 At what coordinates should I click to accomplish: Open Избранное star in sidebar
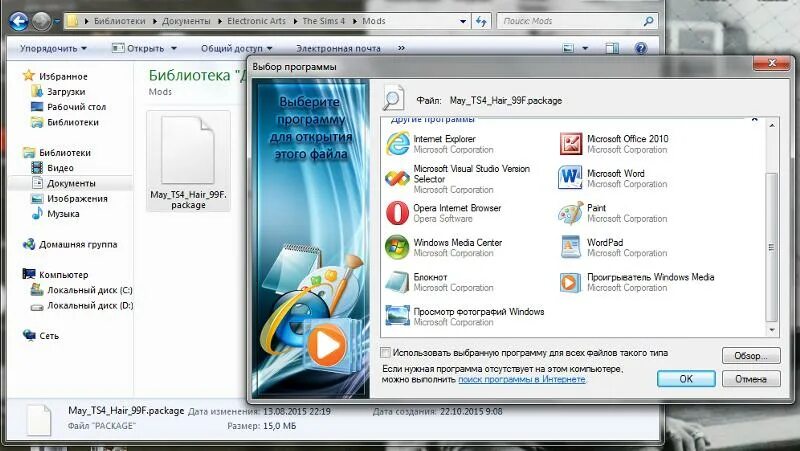(29, 76)
